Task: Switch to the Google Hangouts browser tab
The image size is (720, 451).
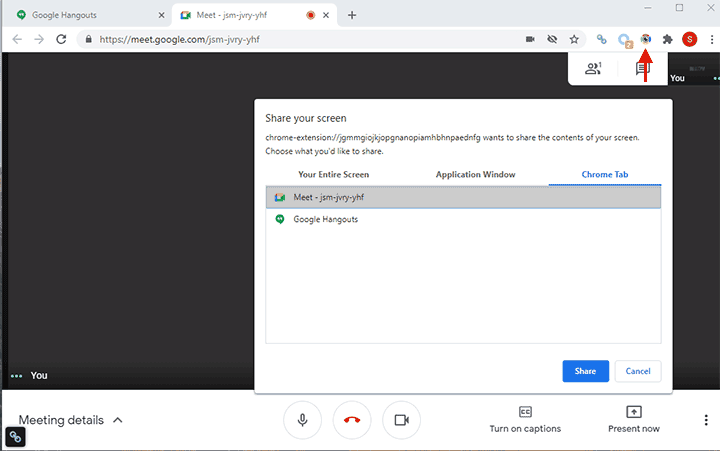Action: 87,15
